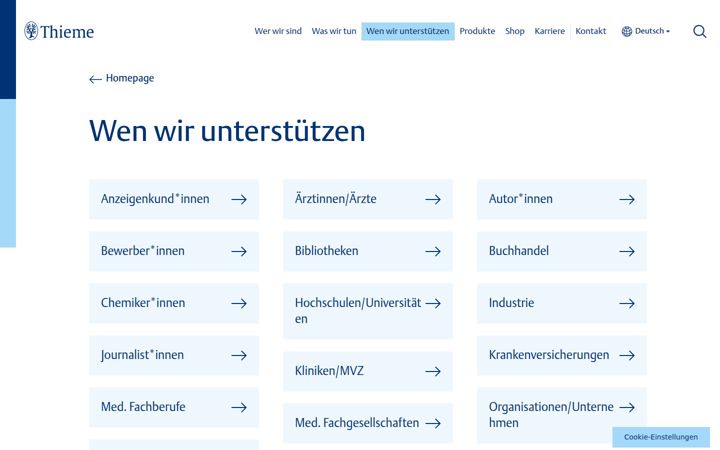Open the Wer wir sind menu
The height and width of the screenshot is (450, 720).
click(x=278, y=31)
